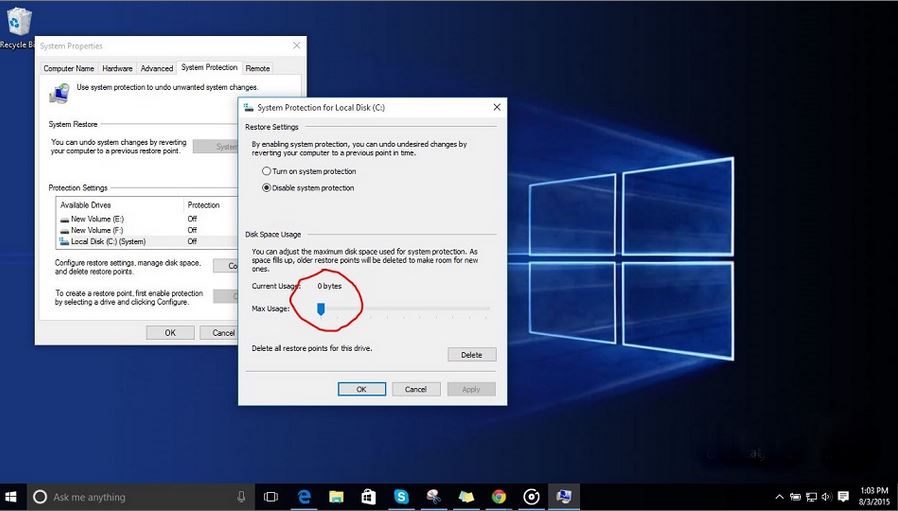Select Disable system protection
898x511 pixels.
[x=308, y=188]
